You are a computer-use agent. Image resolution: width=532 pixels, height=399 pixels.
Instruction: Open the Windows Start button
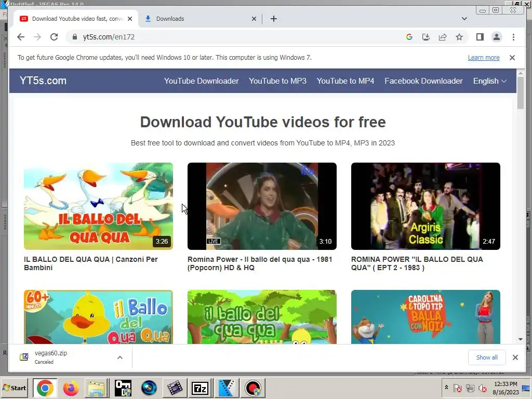click(x=14, y=388)
